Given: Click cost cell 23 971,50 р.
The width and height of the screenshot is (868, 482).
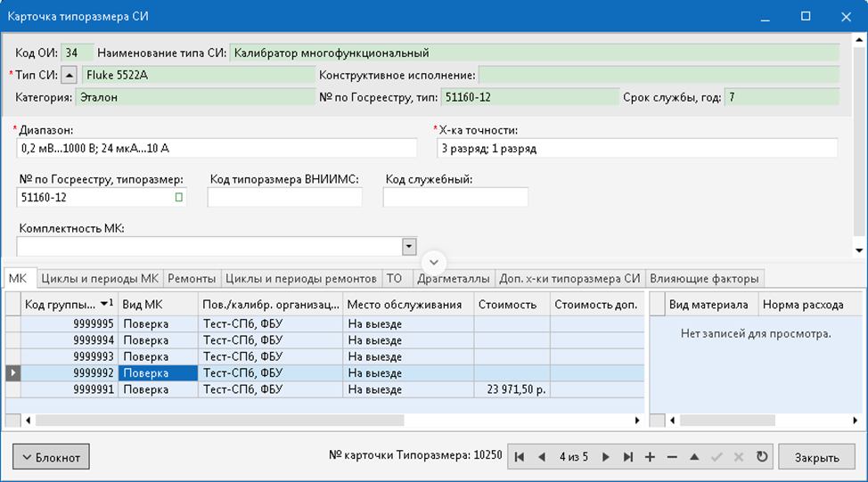Looking at the screenshot, I should (x=512, y=389).
